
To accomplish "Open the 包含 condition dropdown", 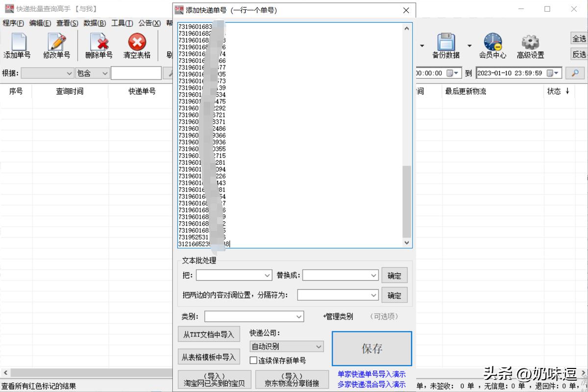I will coord(105,73).
